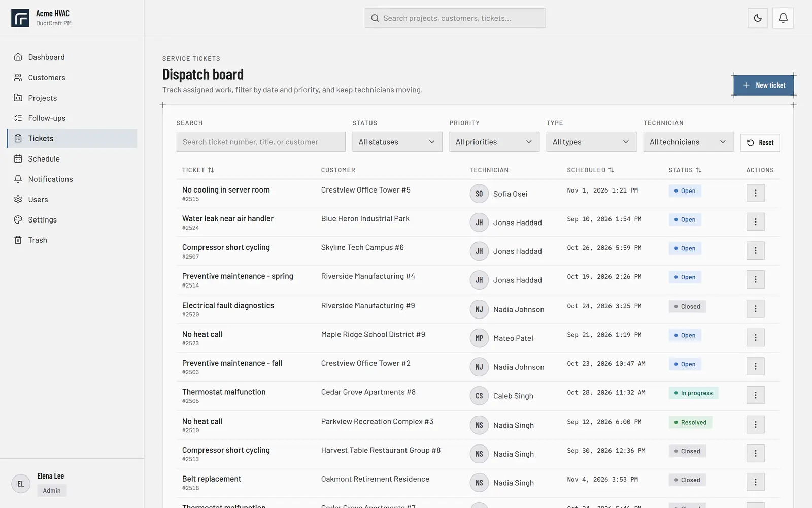Click the Acme HVAC logo icon

pyautogui.click(x=20, y=18)
